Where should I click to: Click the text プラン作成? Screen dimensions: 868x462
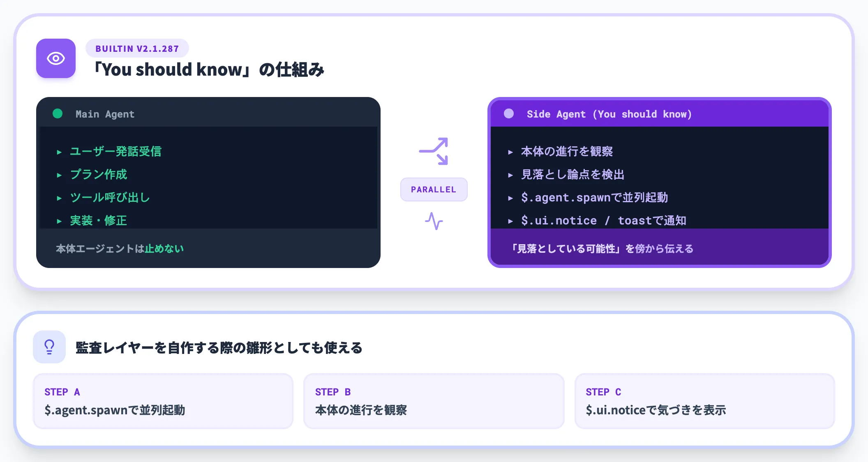(99, 174)
